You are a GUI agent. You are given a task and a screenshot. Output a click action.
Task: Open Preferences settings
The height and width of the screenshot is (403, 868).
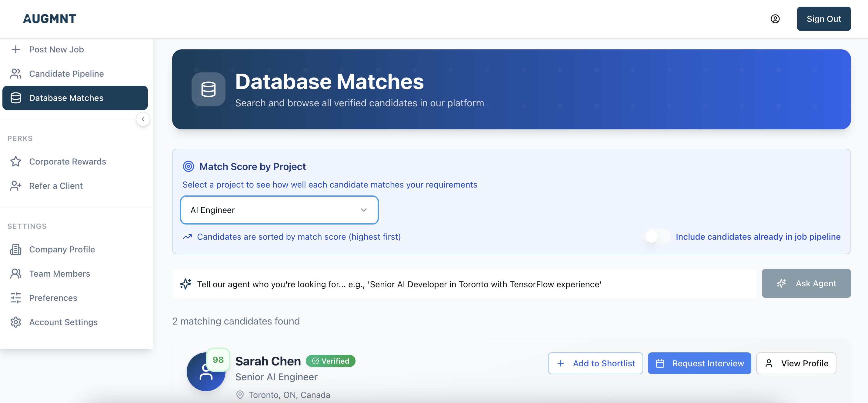coord(75,298)
